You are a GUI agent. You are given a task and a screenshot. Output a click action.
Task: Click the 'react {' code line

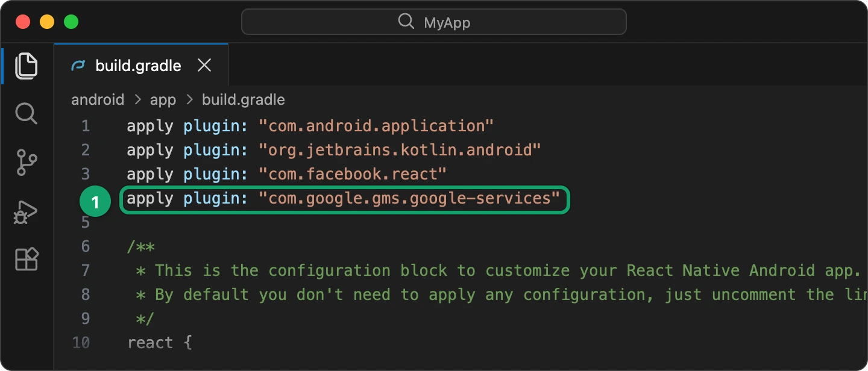click(160, 343)
